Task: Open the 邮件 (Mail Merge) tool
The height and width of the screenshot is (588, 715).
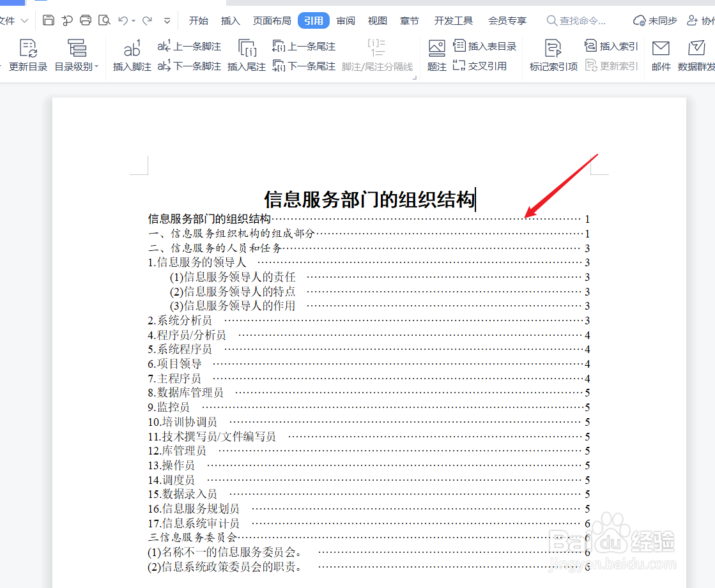Action: click(x=661, y=54)
